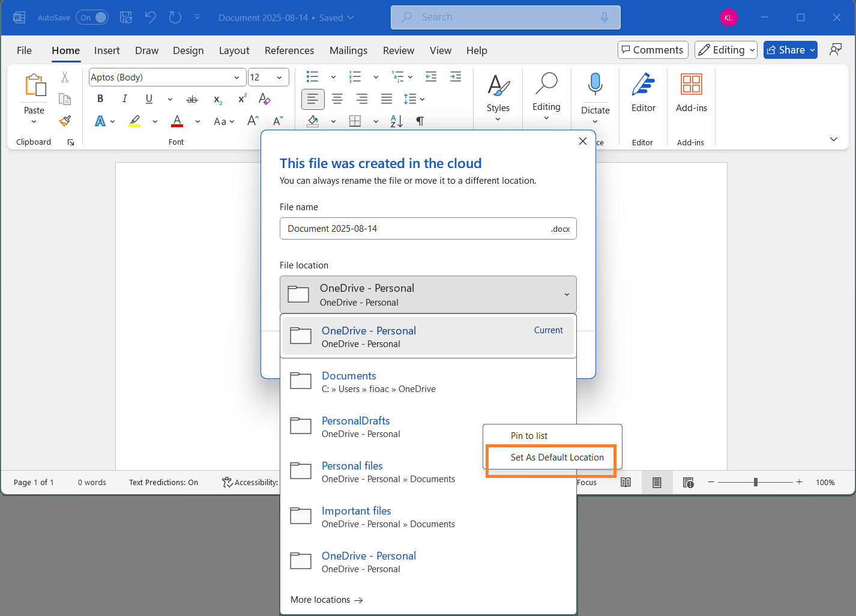Toggle paragraph marks display
856x616 pixels.
coord(420,121)
